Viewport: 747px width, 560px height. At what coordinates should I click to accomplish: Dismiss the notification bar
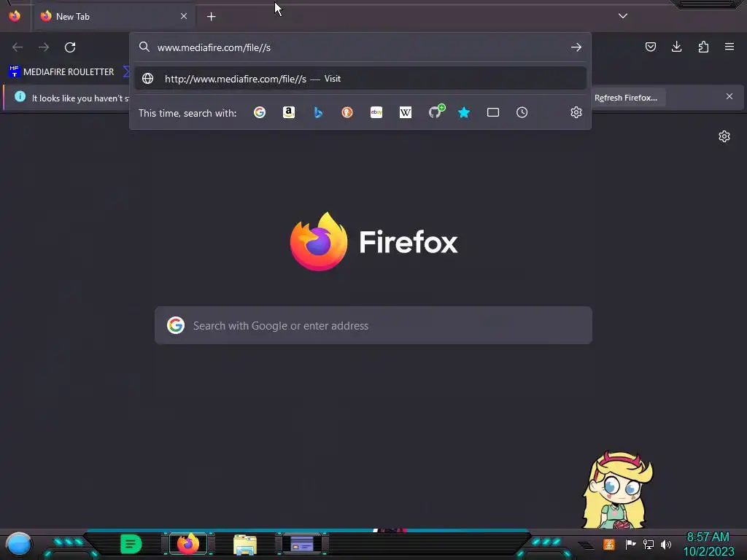729,97
